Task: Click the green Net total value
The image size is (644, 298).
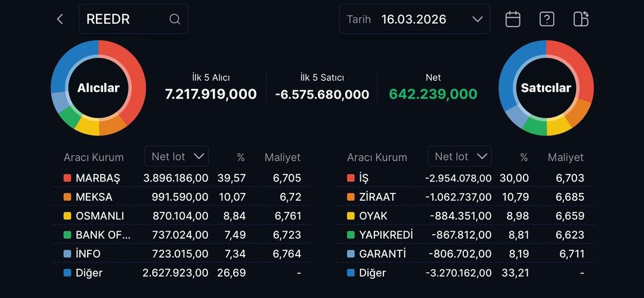Action: pos(433,94)
